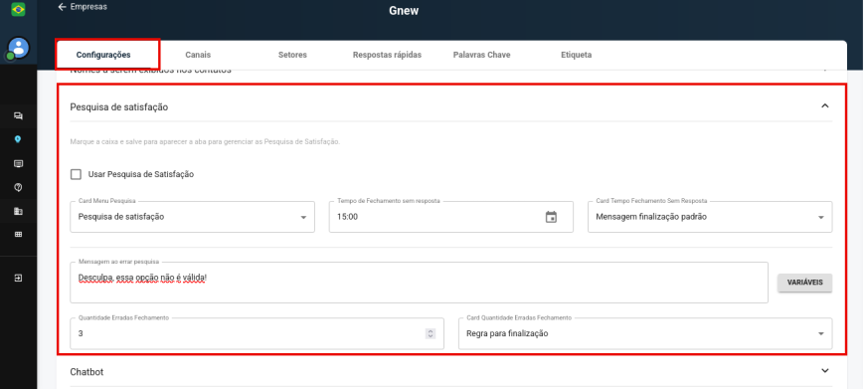Open the chat conversations sidebar icon
The image size is (868, 389).
coord(18,116)
